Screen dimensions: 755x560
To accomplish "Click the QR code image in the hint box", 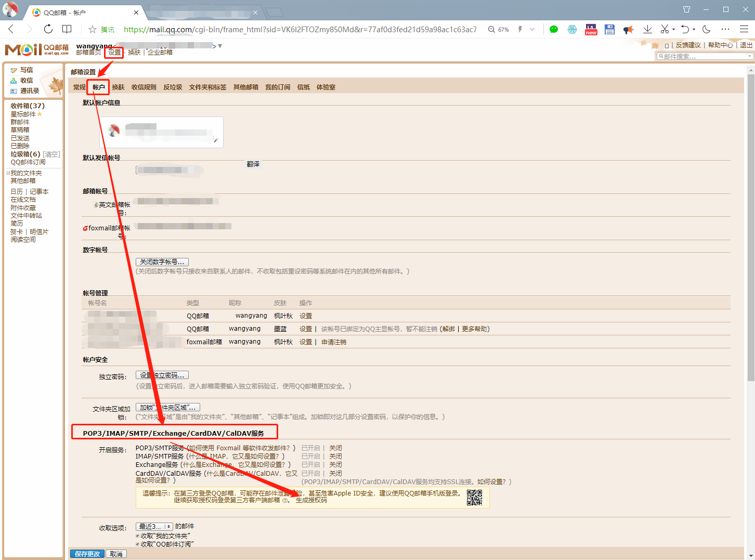I will point(474,498).
